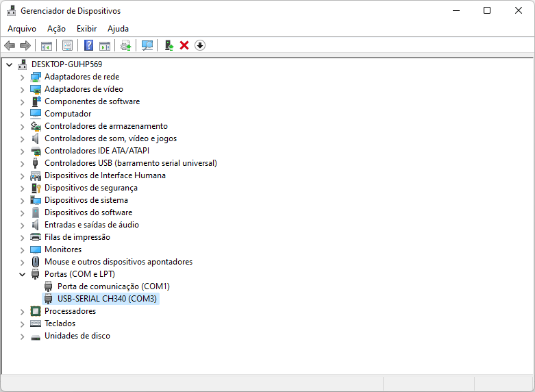The image size is (535, 392).
Task: Expand Adaptadores de vídeo chevron
Action: click(x=22, y=90)
